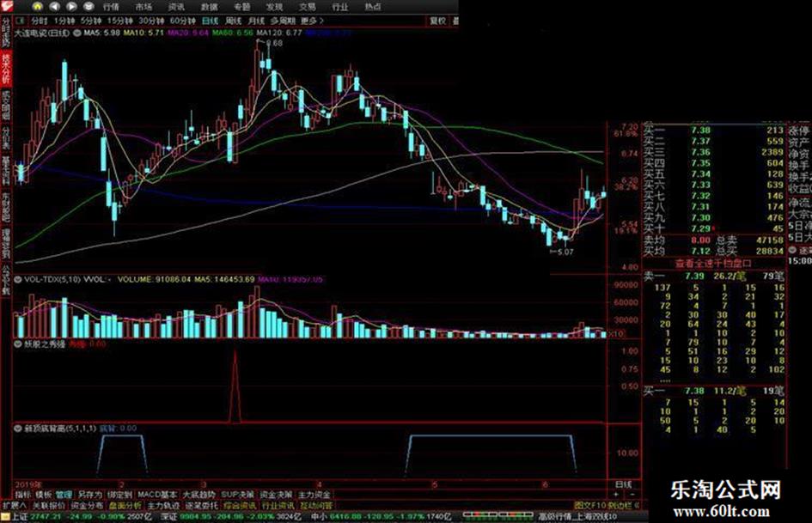Open the 互动问答 bottom tab

(316, 505)
